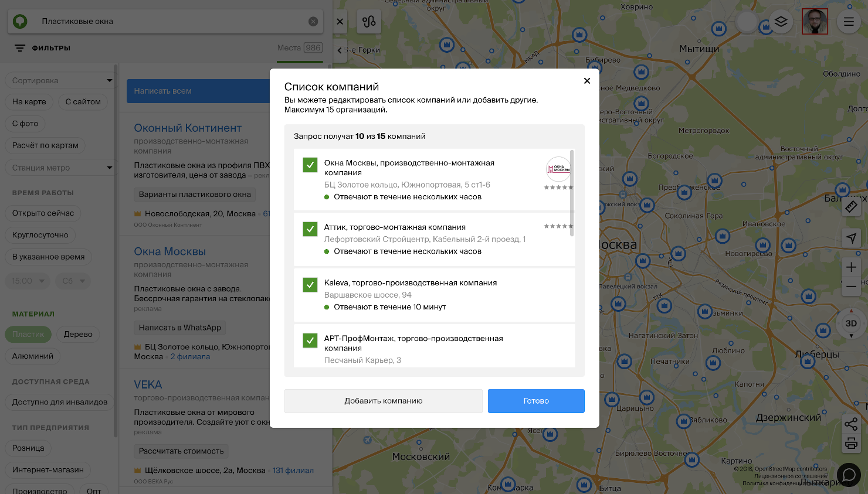Toggle Расчёт по картам filter

(45, 145)
